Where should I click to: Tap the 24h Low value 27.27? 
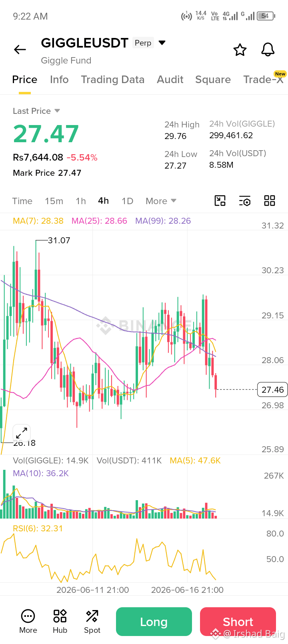coord(176,166)
